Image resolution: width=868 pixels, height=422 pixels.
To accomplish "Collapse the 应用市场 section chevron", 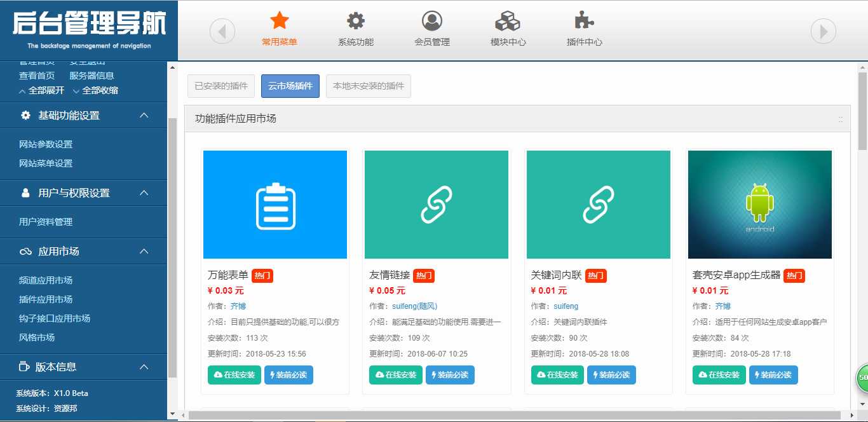I will point(144,252).
